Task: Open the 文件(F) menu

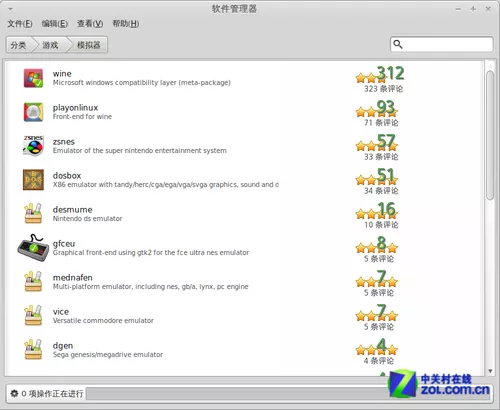Action: coord(20,24)
